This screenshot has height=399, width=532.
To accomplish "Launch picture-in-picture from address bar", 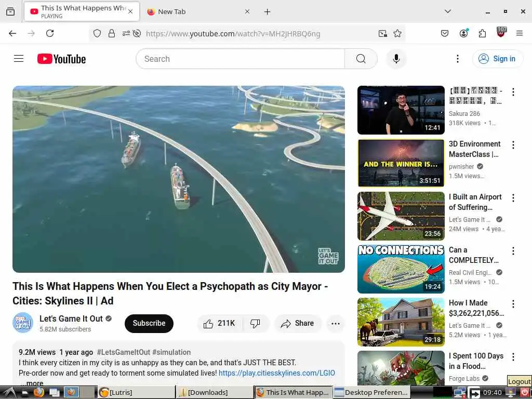I will tap(383, 33).
